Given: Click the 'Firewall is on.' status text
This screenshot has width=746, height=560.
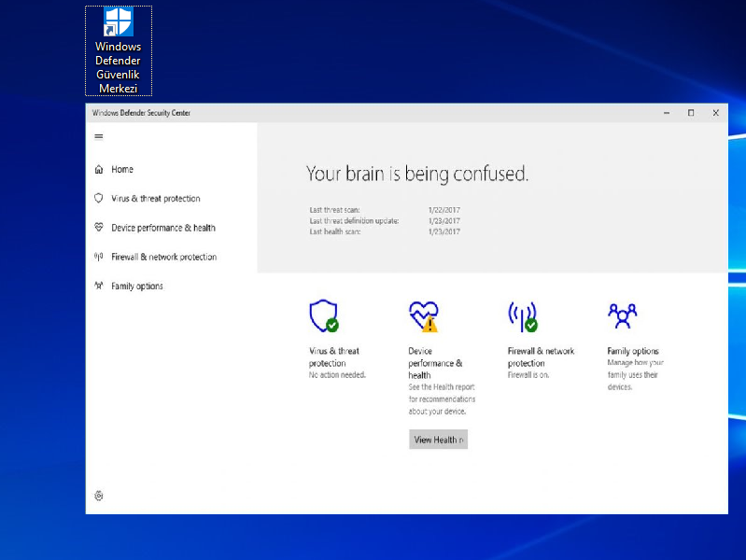Looking at the screenshot, I should click(528, 375).
